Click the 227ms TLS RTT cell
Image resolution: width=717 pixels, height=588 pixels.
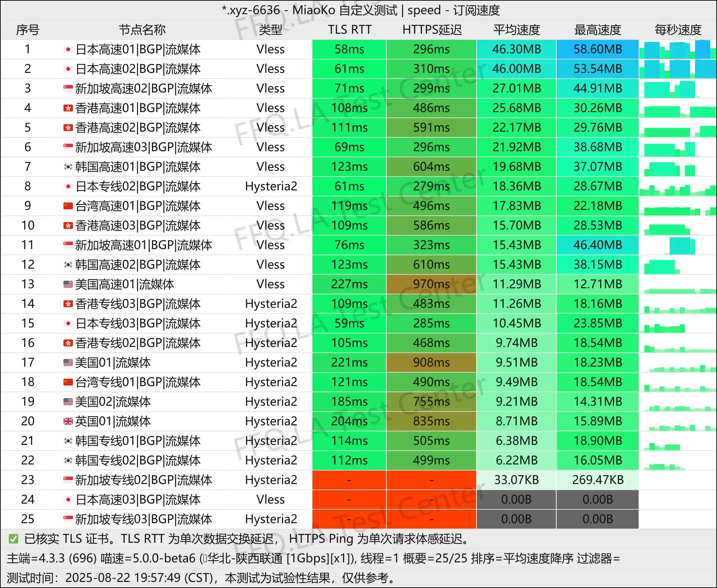349,284
